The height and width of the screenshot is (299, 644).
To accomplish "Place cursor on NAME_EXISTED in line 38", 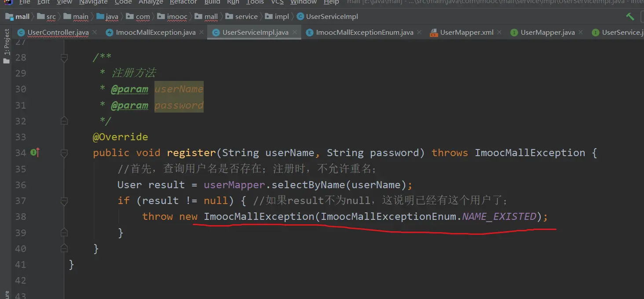I will pos(499,217).
